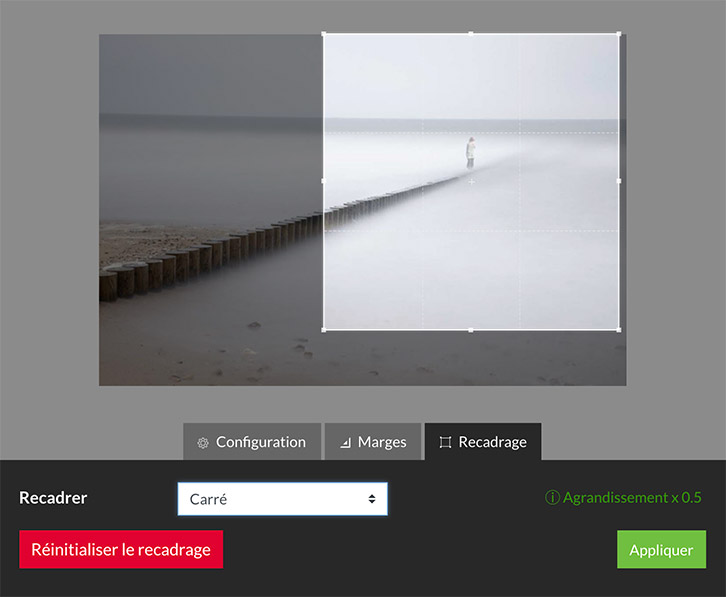Click the center crosshair of the crop selection
Viewport: 726px width, 597px height.
[x=471, y=182]
